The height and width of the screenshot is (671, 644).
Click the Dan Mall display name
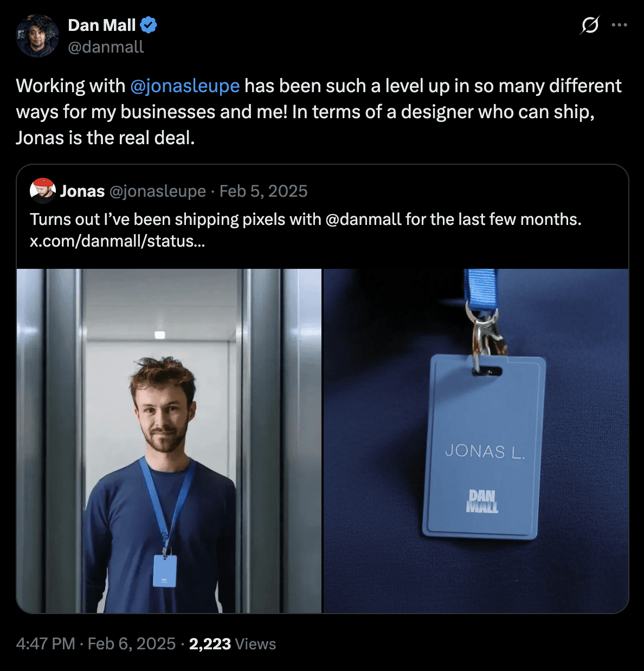102,25
